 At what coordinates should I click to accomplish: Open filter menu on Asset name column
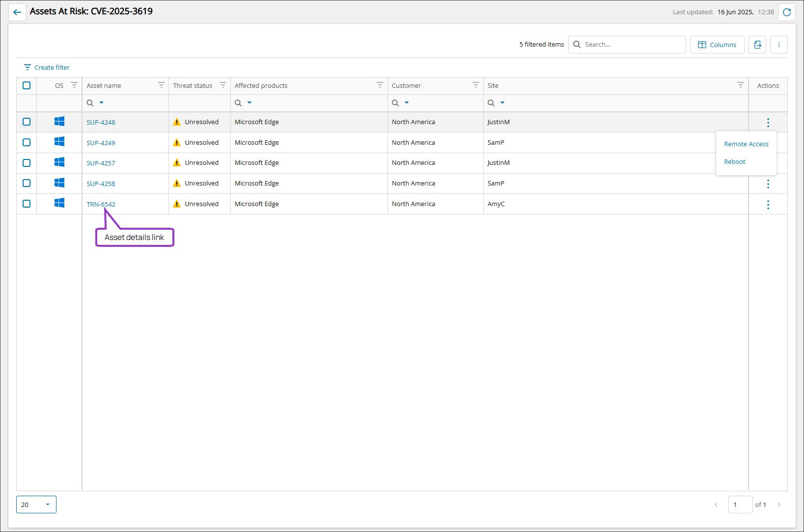(x=161, y=85)
